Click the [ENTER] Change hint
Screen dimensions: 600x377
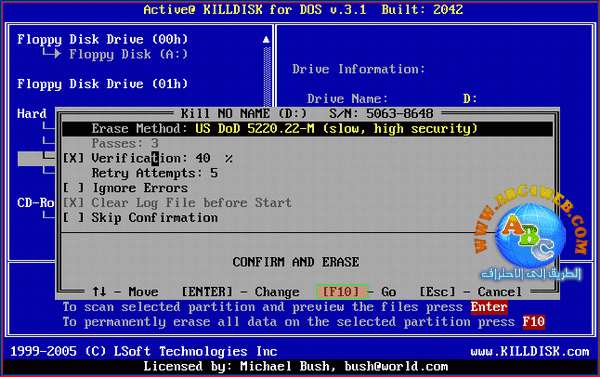click(x=240, y=292)
